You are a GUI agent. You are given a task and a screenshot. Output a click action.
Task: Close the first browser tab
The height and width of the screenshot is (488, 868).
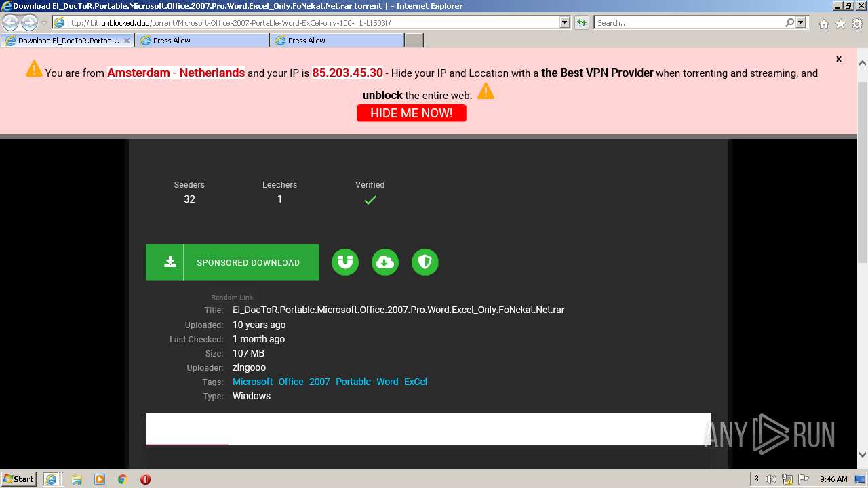click(126, 41)
